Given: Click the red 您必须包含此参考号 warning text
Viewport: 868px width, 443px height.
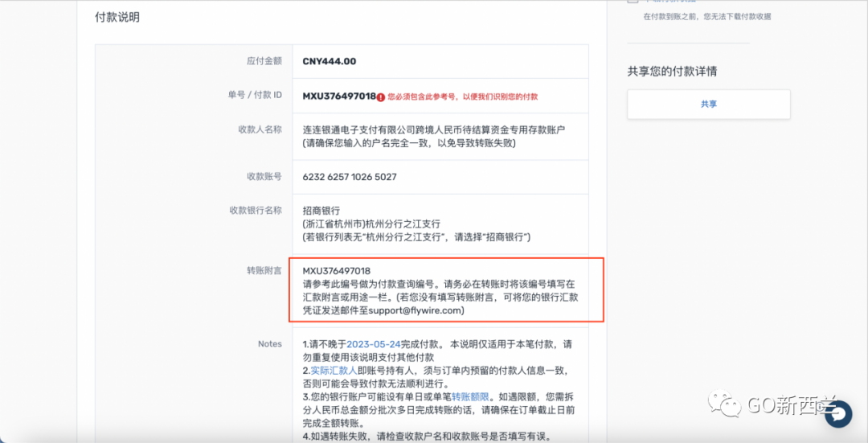Looking at the screenshot, I should (x=462, y=97).
